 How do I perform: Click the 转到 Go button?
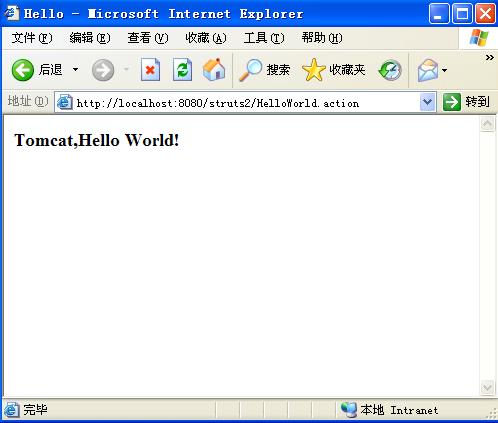click(466, 102)
